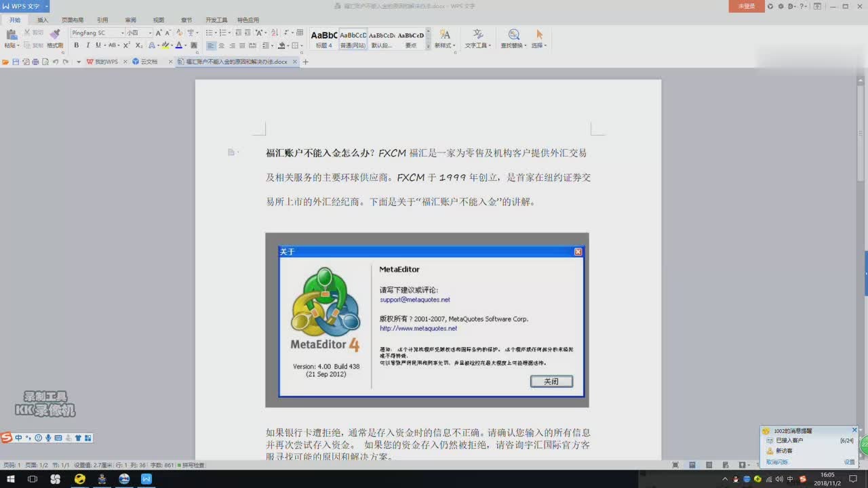
Task: Click the increase indent icon
Action: tap(248, 33)
